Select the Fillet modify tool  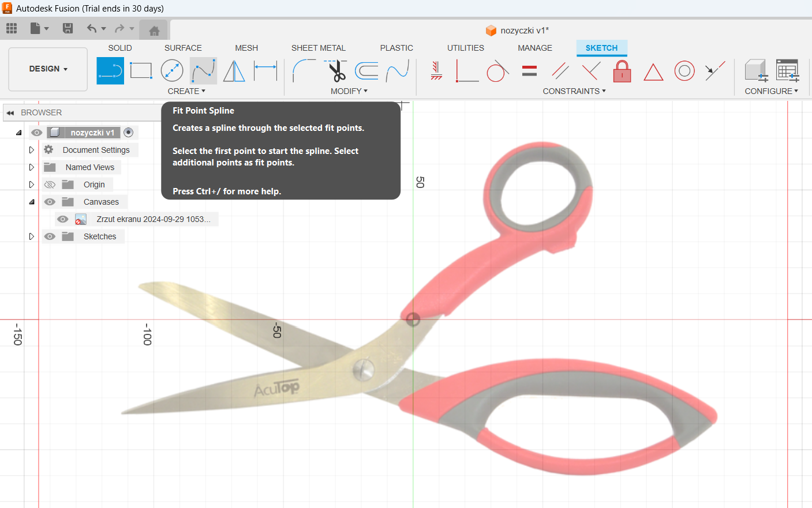[x=304, y=71]
